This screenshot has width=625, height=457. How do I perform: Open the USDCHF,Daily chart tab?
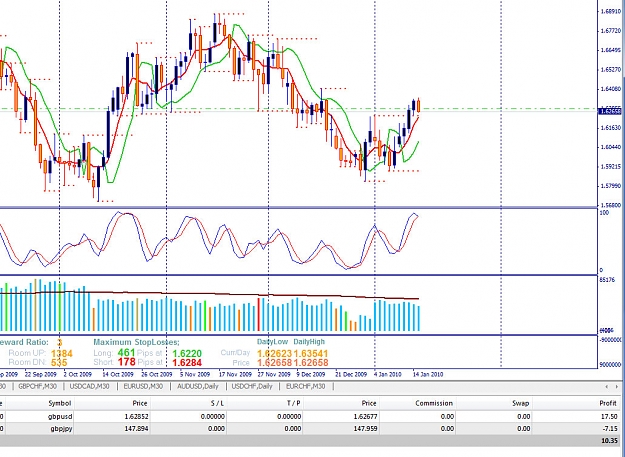[x=252, y=386]
